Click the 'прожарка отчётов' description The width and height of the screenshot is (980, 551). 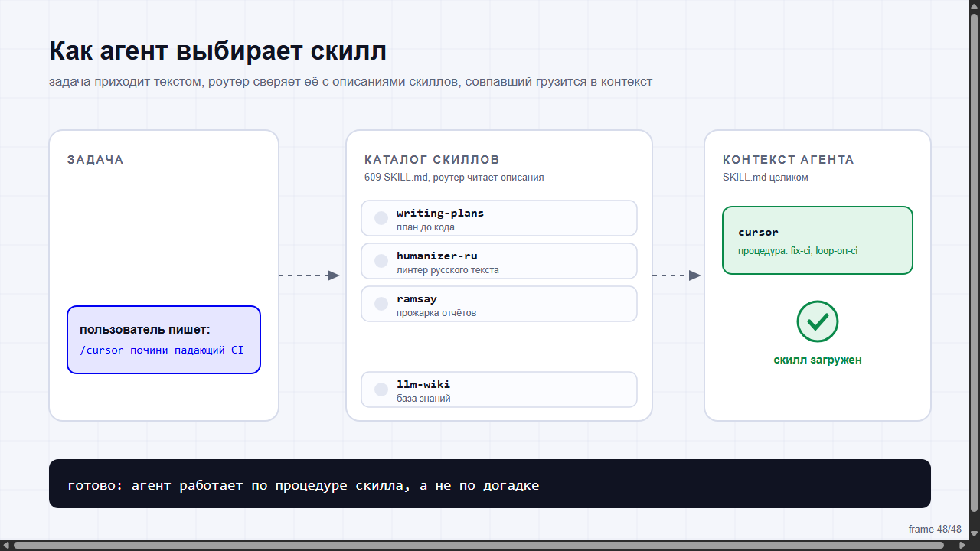pos(436,313)
